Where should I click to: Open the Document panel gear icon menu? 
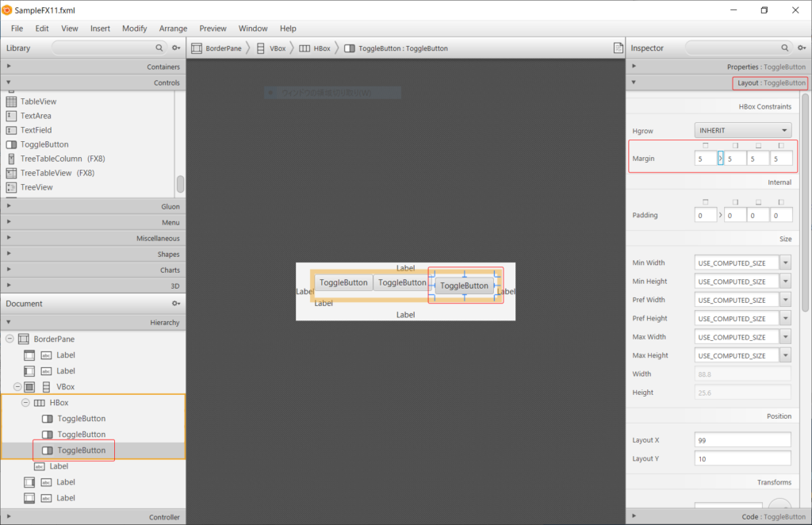tap(176, 303)
